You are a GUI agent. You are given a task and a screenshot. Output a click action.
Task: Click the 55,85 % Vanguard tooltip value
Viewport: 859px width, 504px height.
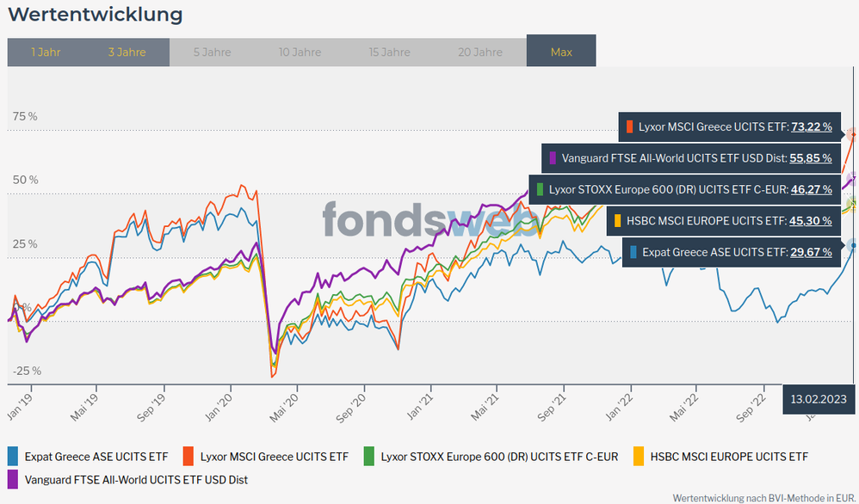coord(811,158)
